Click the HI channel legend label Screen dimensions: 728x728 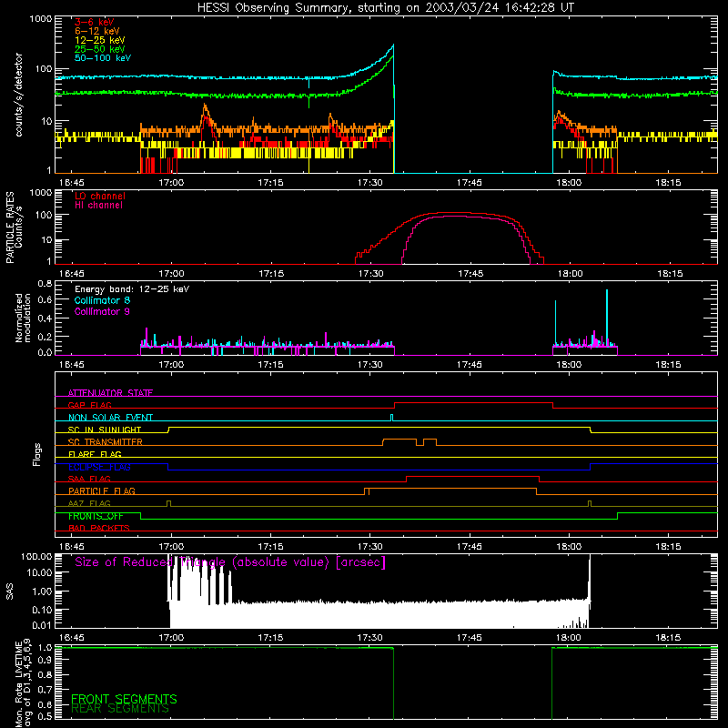pyautogui.click(x=98, y=206)
